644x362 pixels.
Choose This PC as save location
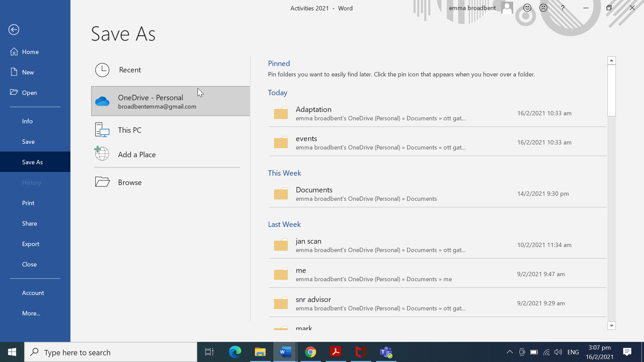[x=170, y=130]
